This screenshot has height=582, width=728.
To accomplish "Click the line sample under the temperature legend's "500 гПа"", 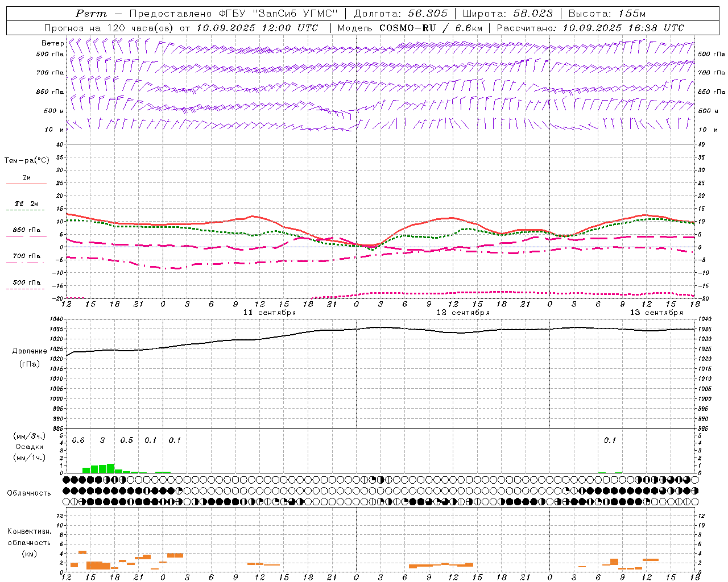I will [26, 289].
